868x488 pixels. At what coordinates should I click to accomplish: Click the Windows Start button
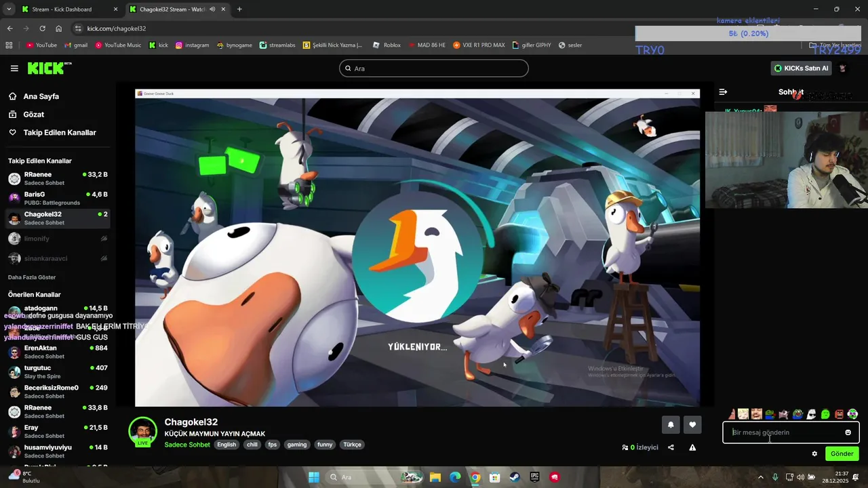(313, 477)
